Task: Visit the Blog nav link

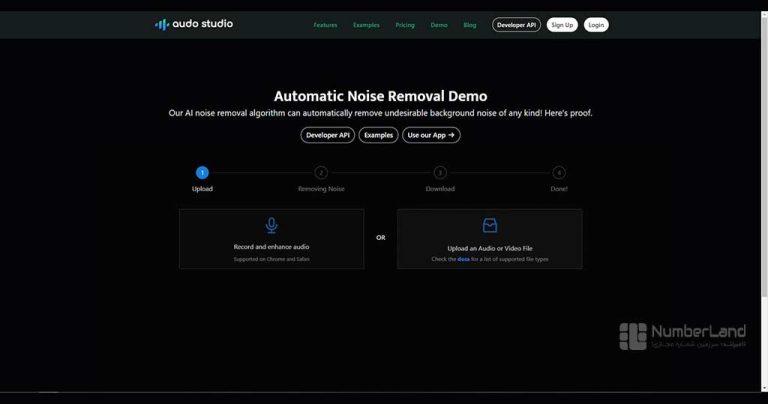Action: click(x=470, y=25)
